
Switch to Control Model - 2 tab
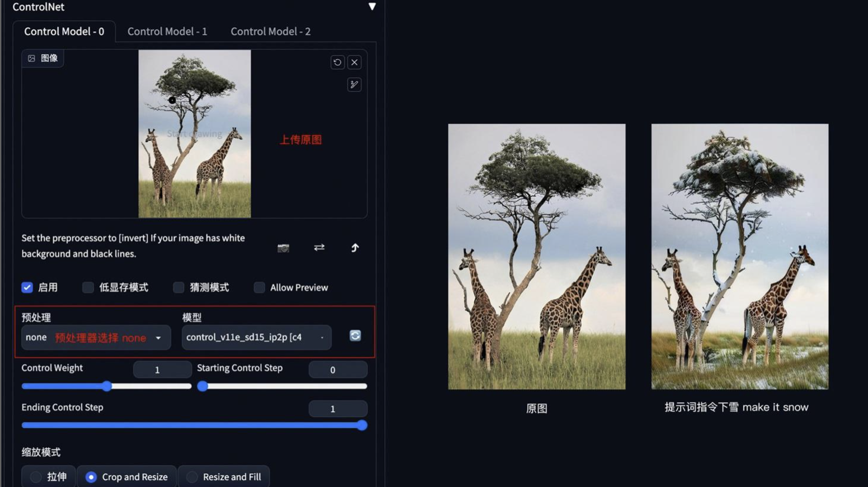coord(270,31)
